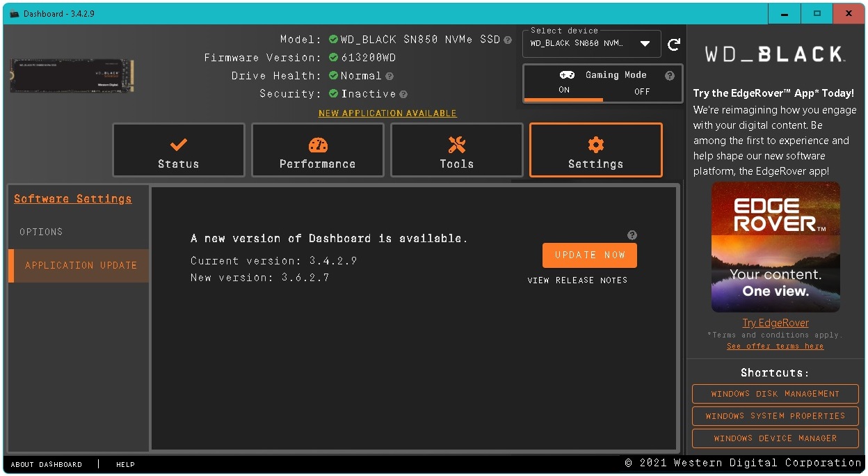Open VIEW RELEASE NOTES link

pos(577,280)
